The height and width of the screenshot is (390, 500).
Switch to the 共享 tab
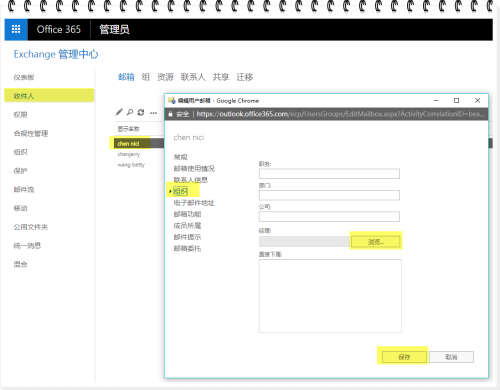(x=221, y=77)
